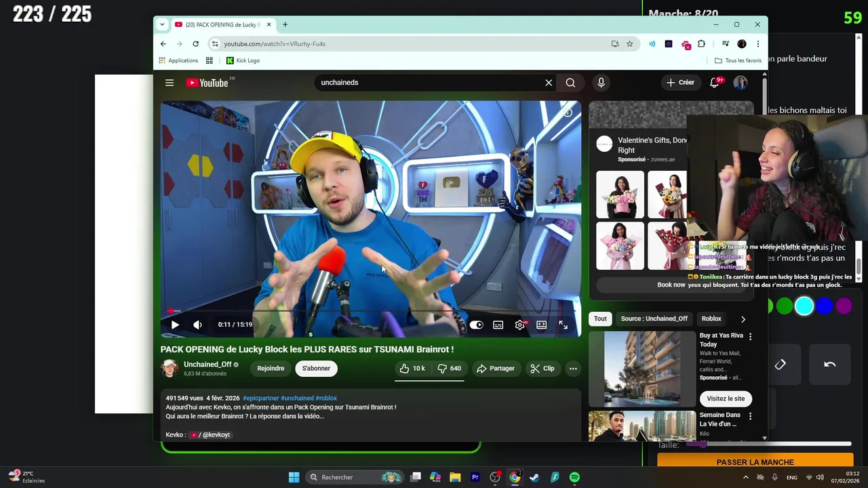Select the Roblox filter chip
This screenshot has width=868, height=488.
point(711,319)
